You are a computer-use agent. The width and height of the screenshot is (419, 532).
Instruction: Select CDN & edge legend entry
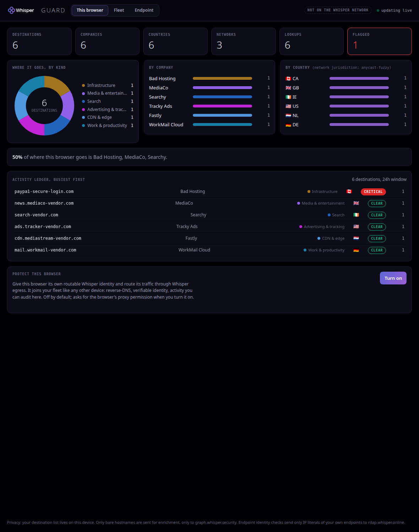tap(108, 117)
